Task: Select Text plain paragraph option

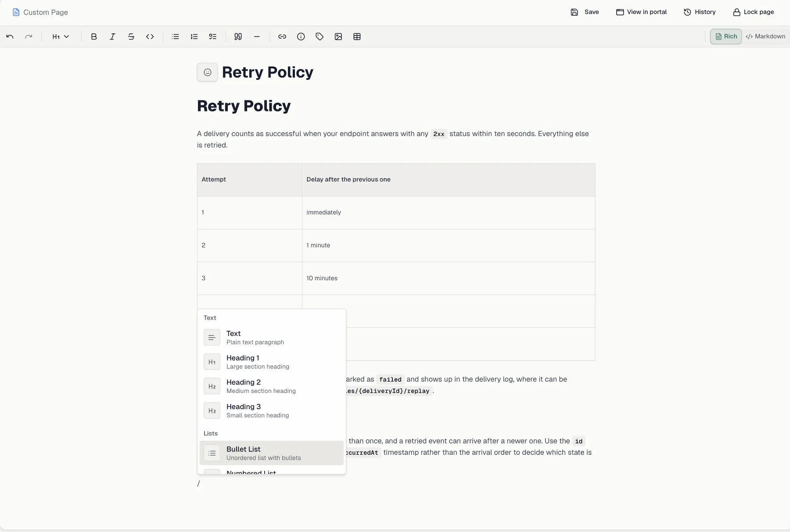Action: point(272,338)
